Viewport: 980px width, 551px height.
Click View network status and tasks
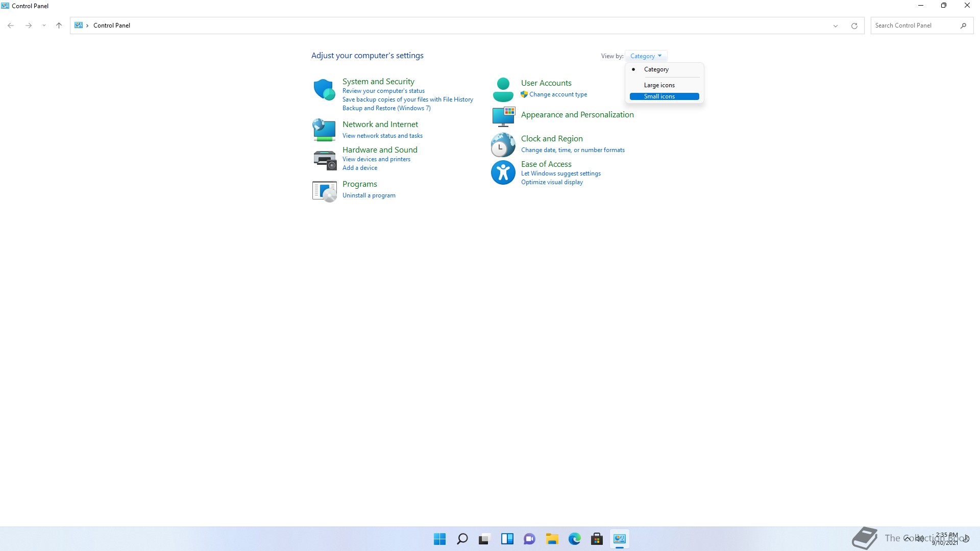[x=382, y=136]
